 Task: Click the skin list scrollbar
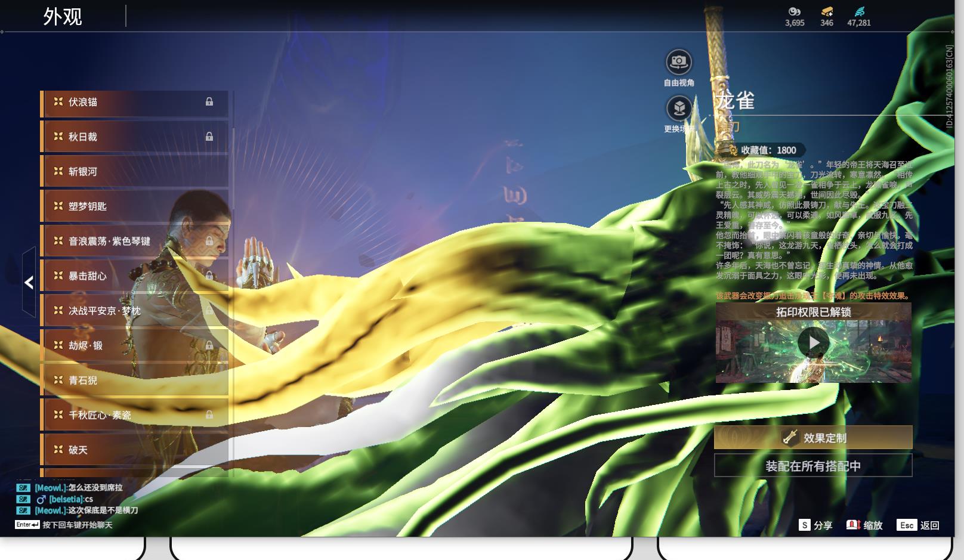click(x=233, y=283)
